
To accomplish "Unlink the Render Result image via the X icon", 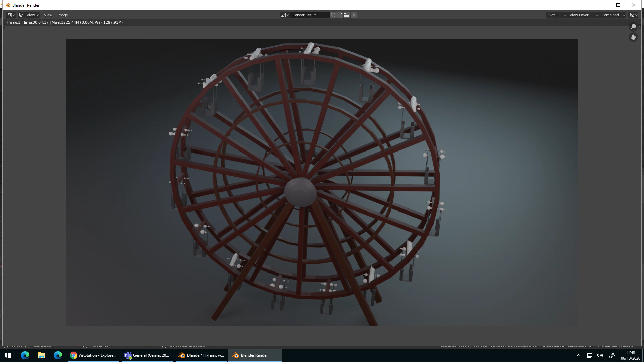I will tap(354, 15).
